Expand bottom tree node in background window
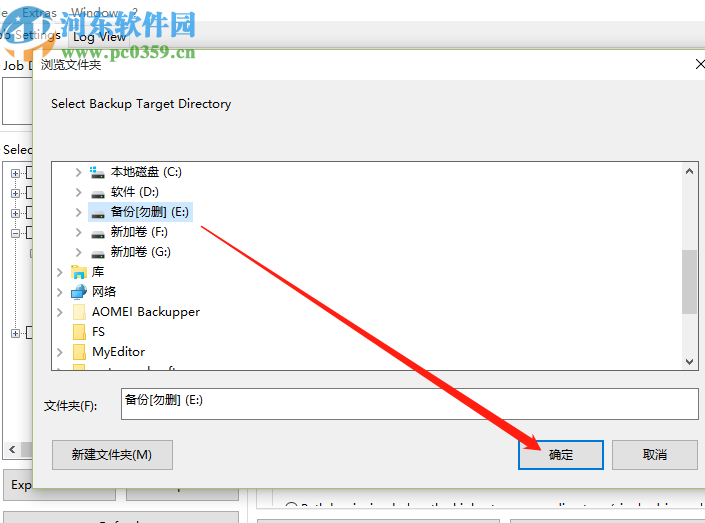This screenshot has width=705, height=523. tap(16, 333)
